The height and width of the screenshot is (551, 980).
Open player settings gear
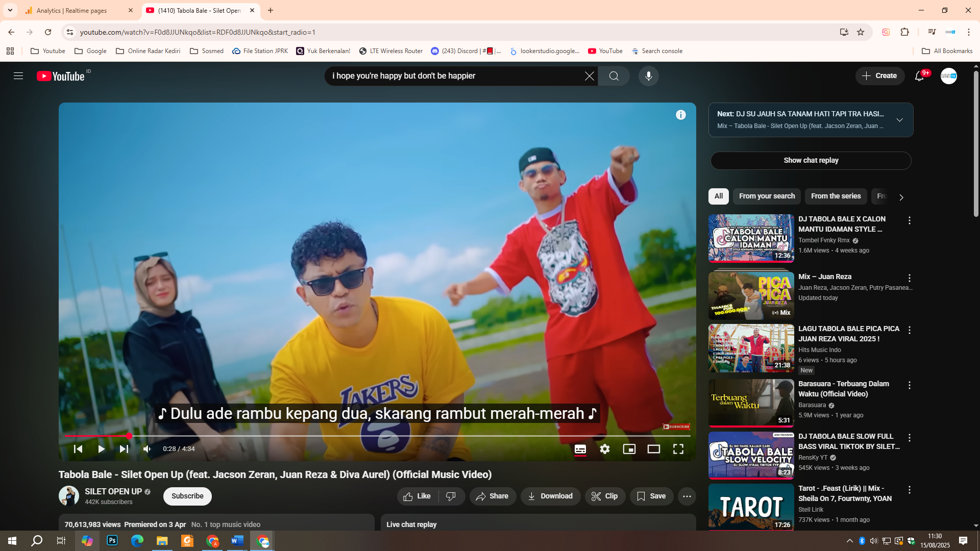605,449
